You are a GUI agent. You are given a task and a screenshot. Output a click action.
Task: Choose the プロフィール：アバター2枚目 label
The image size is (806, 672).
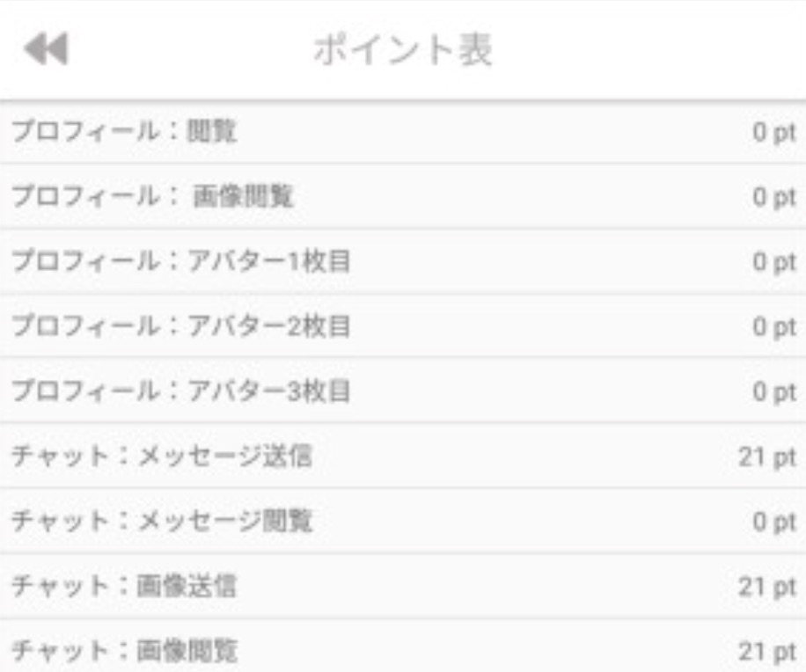click(x=180, y=326)
